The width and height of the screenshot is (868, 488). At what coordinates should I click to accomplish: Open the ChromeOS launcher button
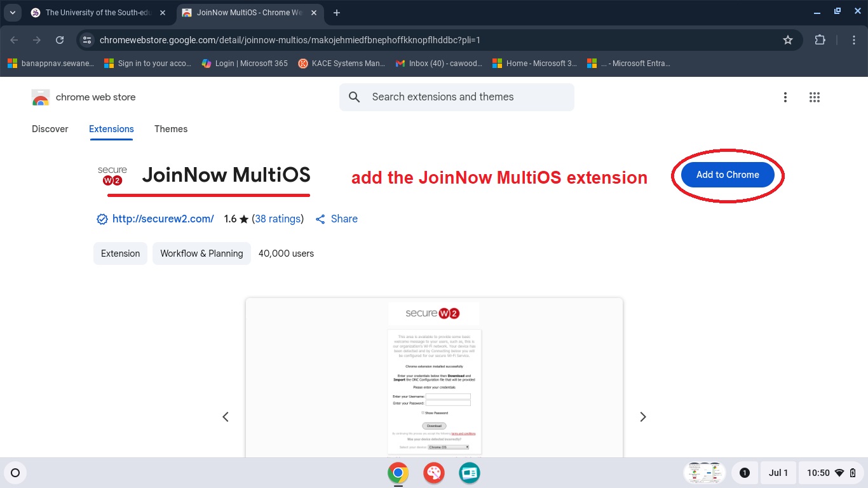tap(16, 473)
